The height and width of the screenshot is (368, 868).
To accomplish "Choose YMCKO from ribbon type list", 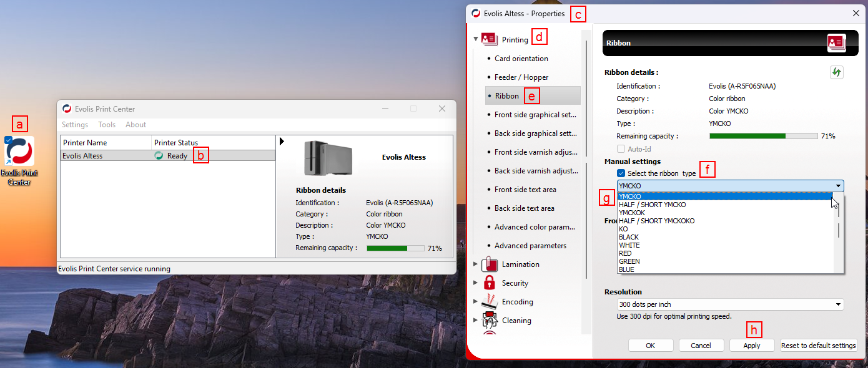I will click(x=725, y=196).
